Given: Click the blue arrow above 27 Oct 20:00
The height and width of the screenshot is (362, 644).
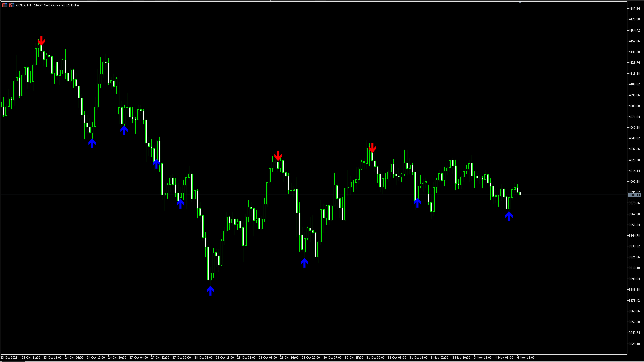Looking at the screenshot, I should pyautogui.click(x=180, y=203).
